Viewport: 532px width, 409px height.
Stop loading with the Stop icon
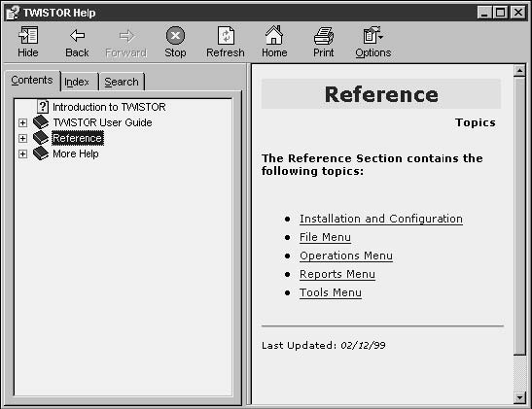[175, 36]
